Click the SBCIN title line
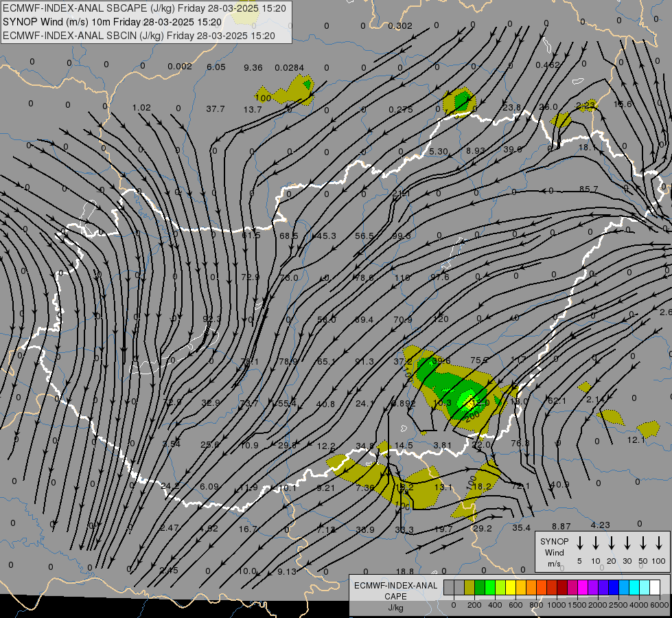The image size is (672, 618). 139,36
